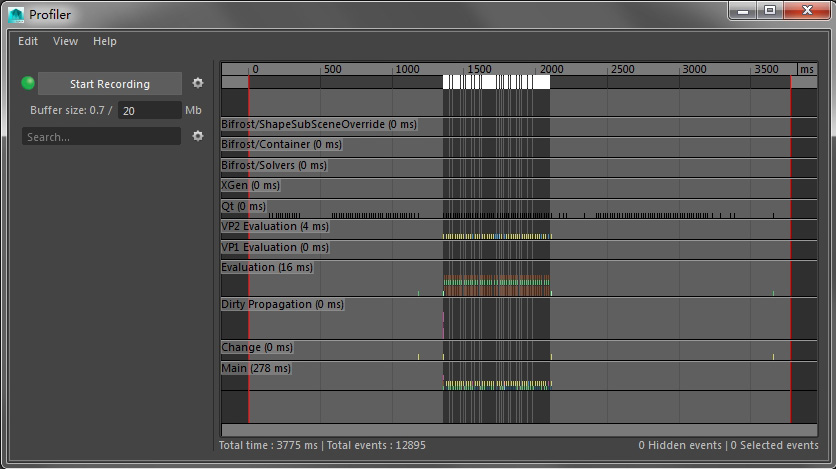Open the Edit menu
Image resolution: width=836 pixels, height=469 pixels.
click(28, 41)
